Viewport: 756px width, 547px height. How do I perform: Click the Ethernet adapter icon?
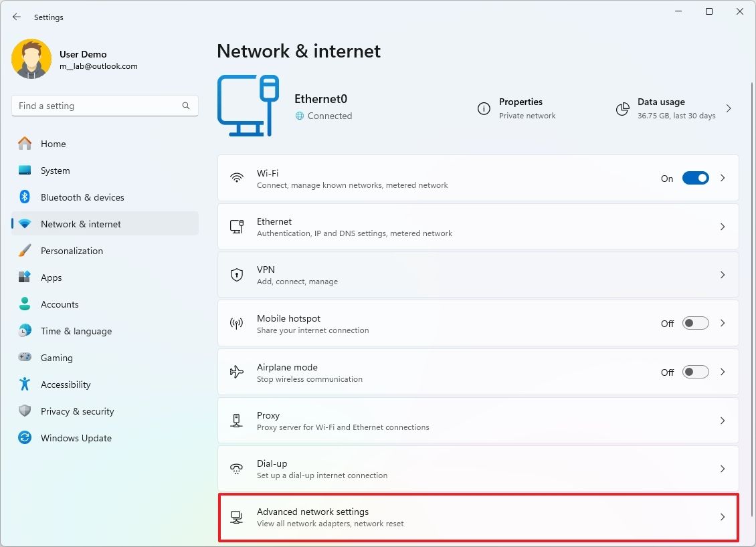tap(237, 226)
